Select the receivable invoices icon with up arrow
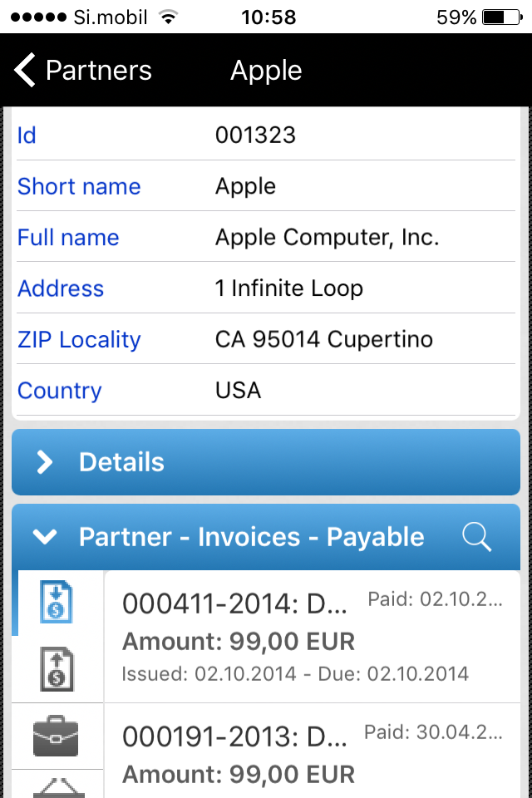 57,669
